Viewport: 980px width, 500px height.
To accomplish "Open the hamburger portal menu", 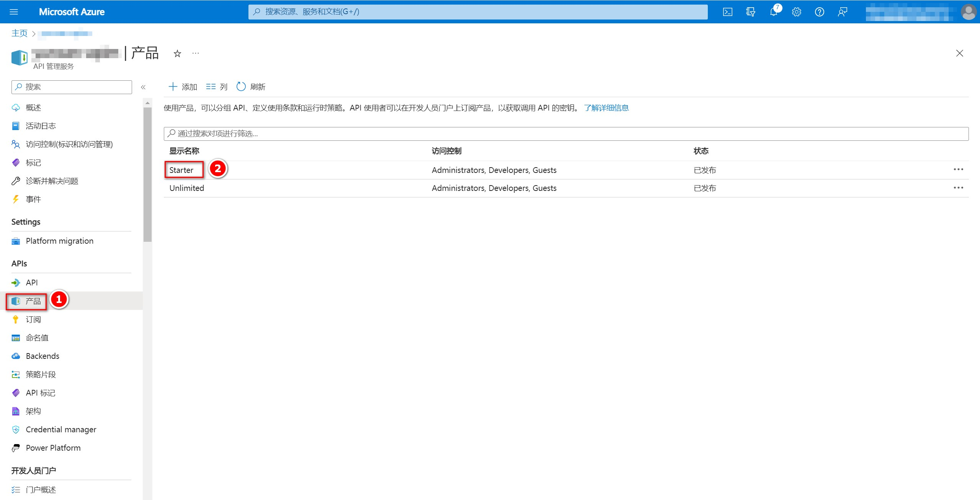I will coord(14,12).
